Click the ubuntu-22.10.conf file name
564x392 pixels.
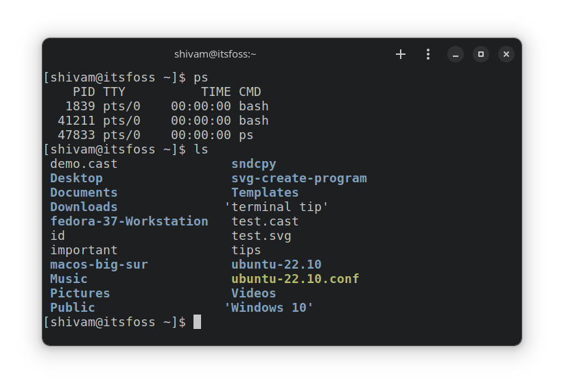295,279
